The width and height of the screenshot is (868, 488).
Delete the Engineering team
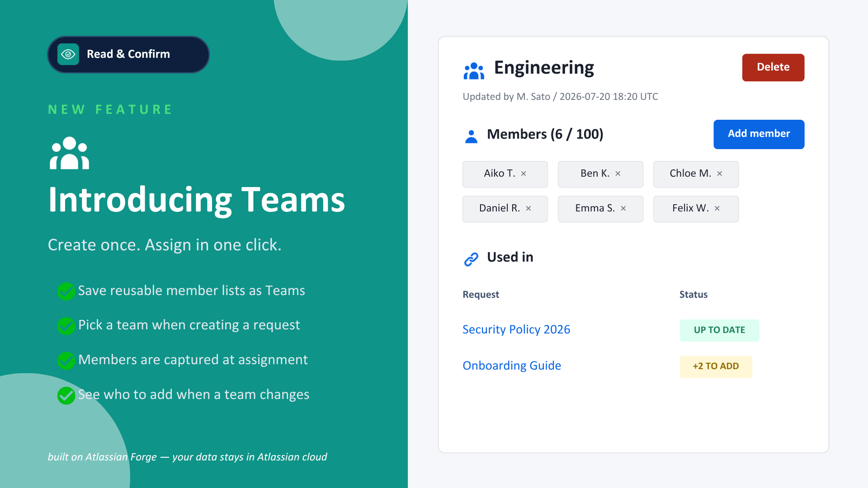[773, 67]
